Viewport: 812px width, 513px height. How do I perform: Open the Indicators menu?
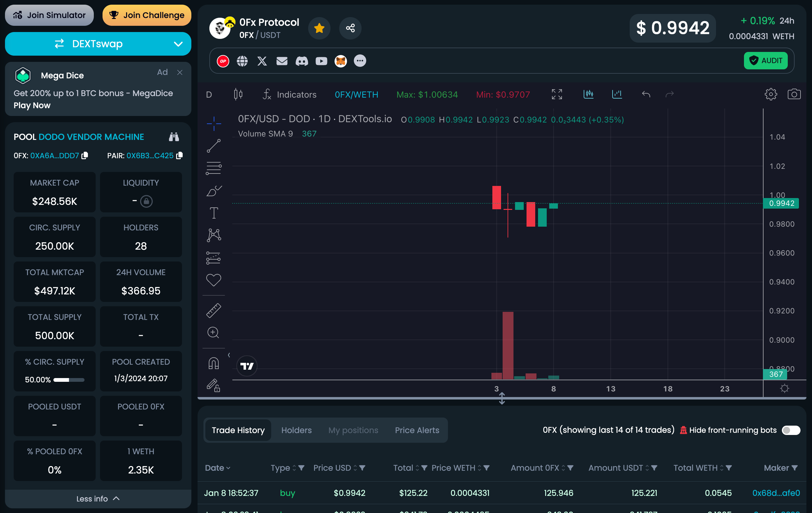(x=290, y=95)
